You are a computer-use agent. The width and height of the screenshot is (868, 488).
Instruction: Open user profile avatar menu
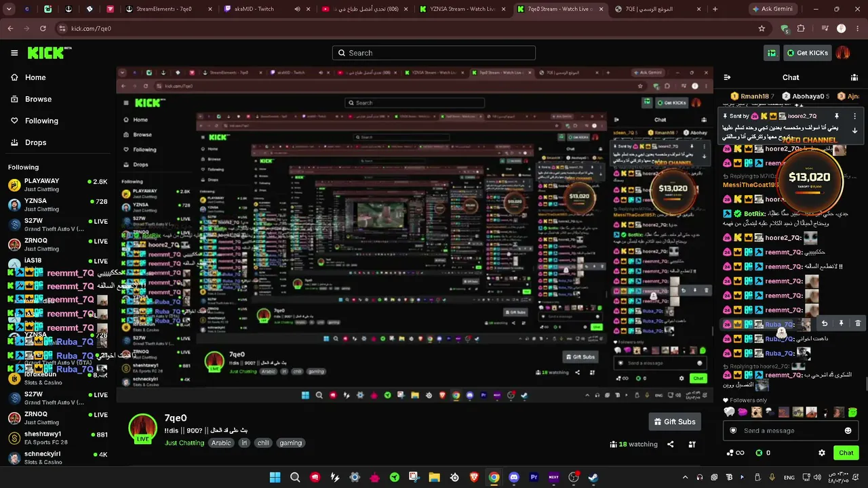click(843, 53)
